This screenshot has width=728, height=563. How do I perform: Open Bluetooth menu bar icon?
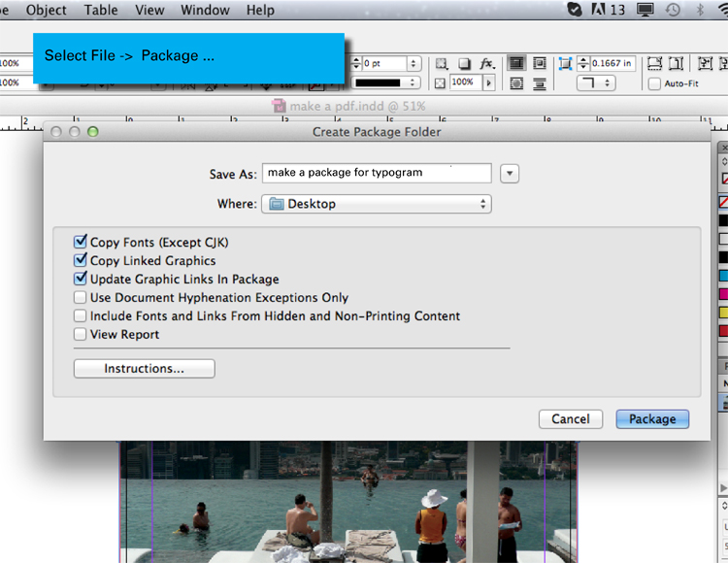coord(700,10)
